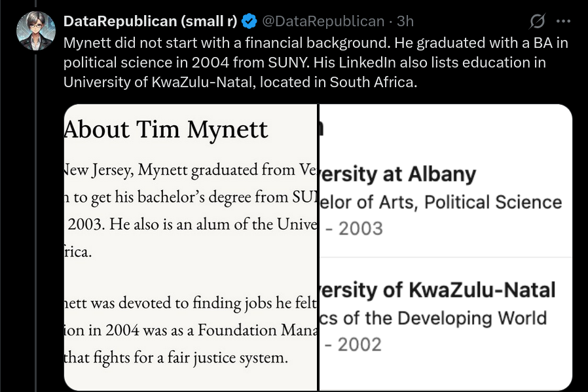Click the vertical thread line left of avatar

36,222
